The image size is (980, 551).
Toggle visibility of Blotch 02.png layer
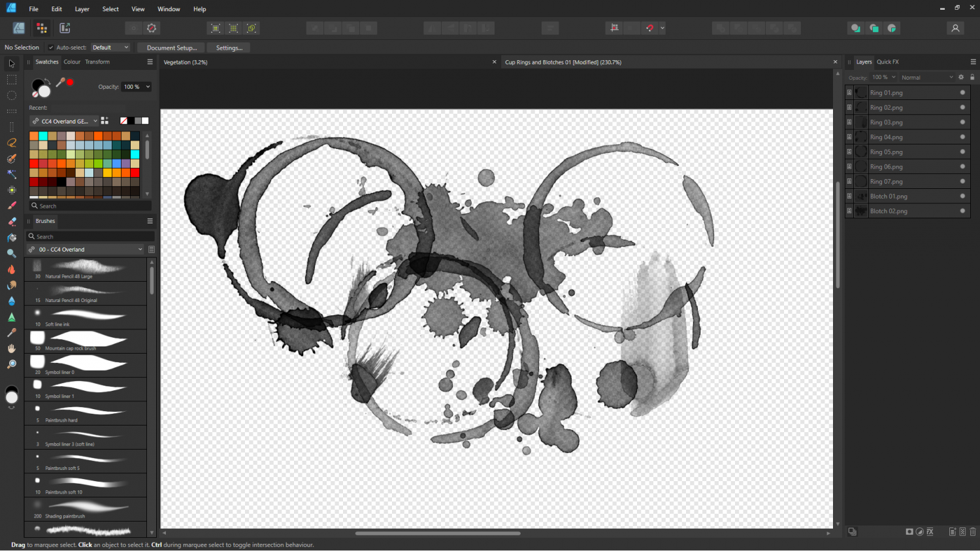(x=962, y=211)
